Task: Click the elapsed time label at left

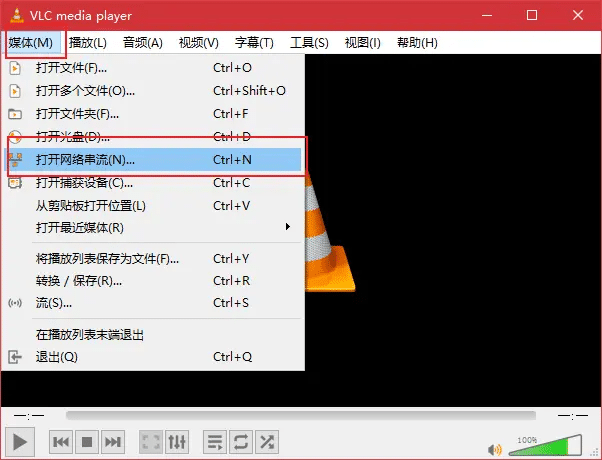Action: [x=29, y=415]
